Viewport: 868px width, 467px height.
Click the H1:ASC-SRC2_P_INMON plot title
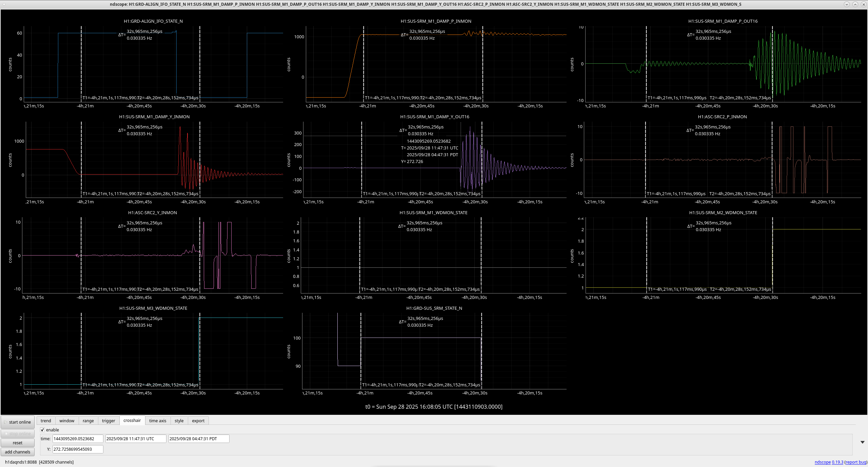click(722, 117)
